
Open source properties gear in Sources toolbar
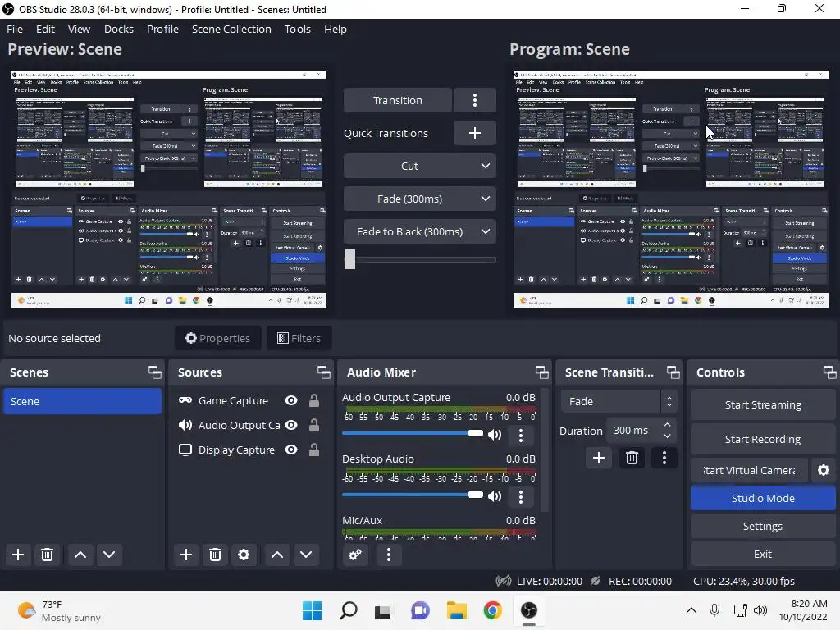click(244, 555)
